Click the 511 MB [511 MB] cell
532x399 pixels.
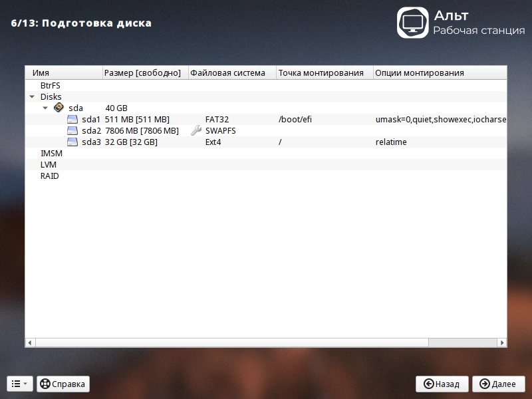137,119
